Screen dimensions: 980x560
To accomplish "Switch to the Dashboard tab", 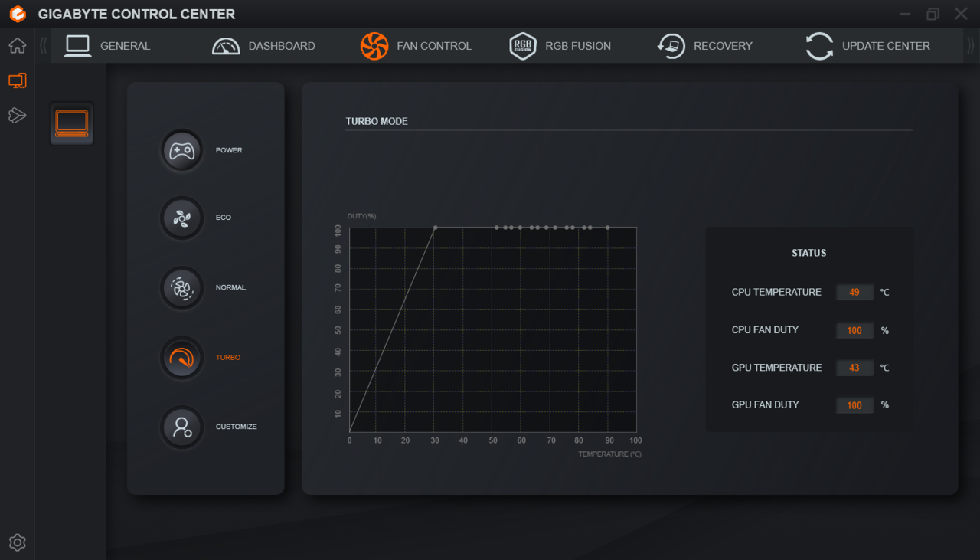I will (x=263, y=46).
